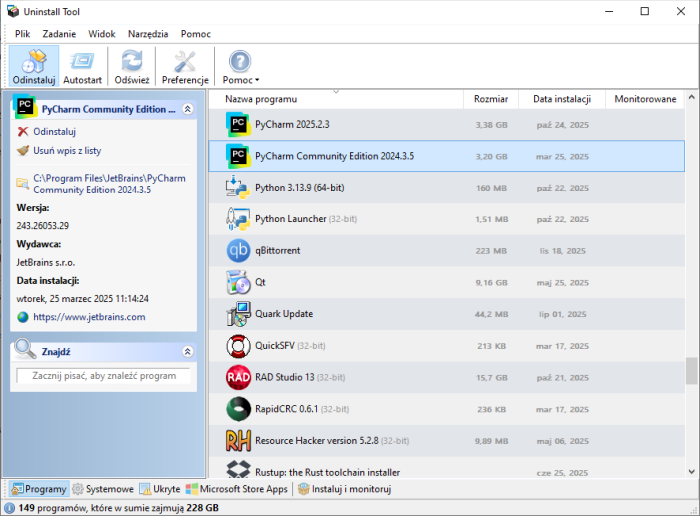700x516 pixels.
Task: Click the scrollbar up arrow in program list
Action: pyautogui.click(x=692, y=97)
